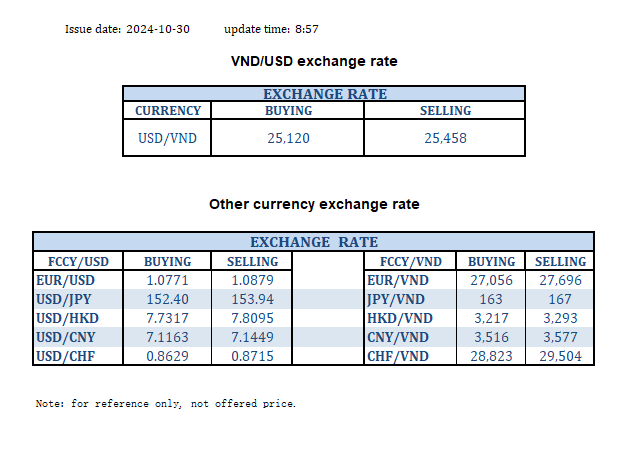Click the EUR/VND selling value 27,696

pyautogui.click(x=560, y=280)
